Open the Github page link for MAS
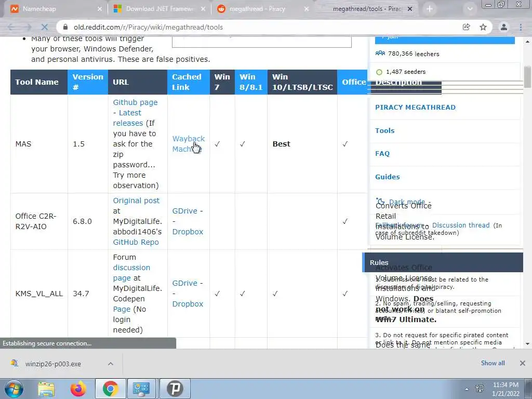The height and width of the screenshot is (399, 532). click(135, 102)
